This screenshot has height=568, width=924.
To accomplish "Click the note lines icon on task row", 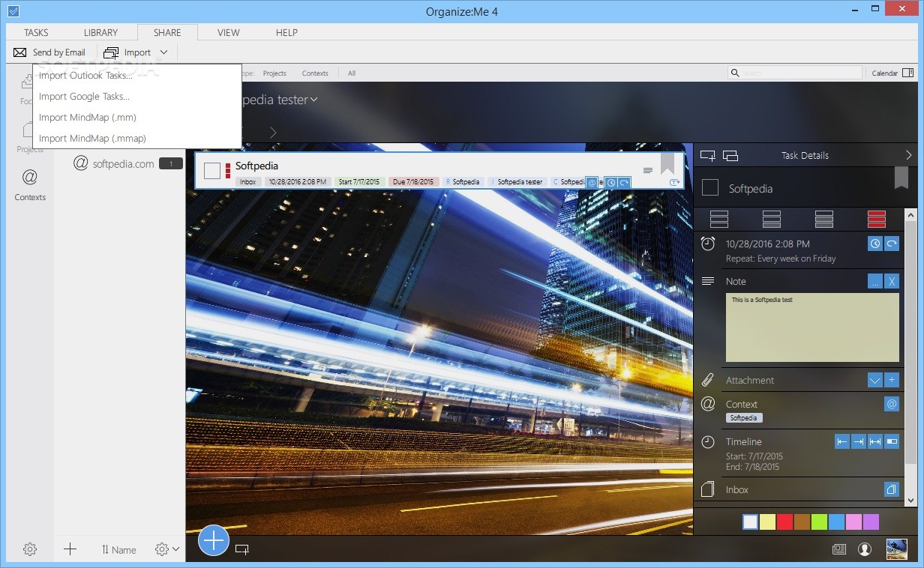I will click(648, 171).
